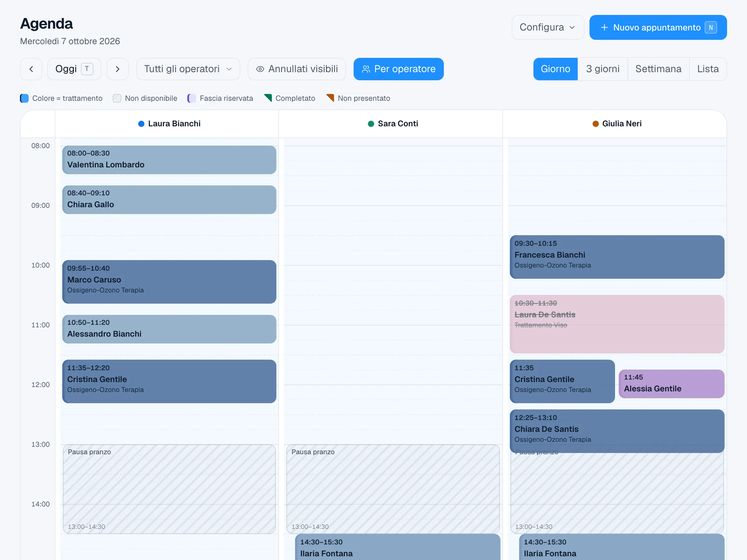This screenshot has width=747, height=560.
Task: Open Alessia Gentile 11:45 appointment
Action: coord(671,384)
